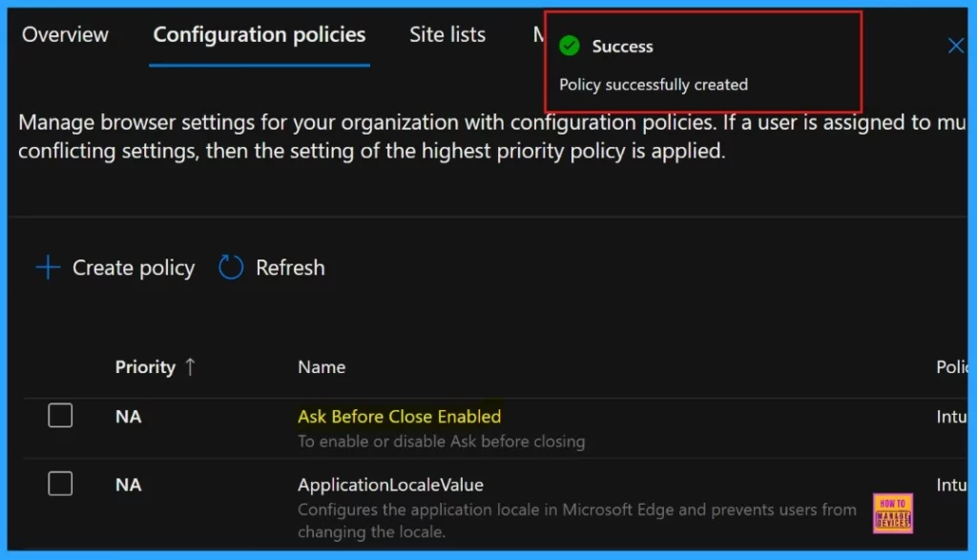This screenshot has height=560, width=977.
Task: Click the ApplicationLocaleValue description text
Action: [577, 521]
